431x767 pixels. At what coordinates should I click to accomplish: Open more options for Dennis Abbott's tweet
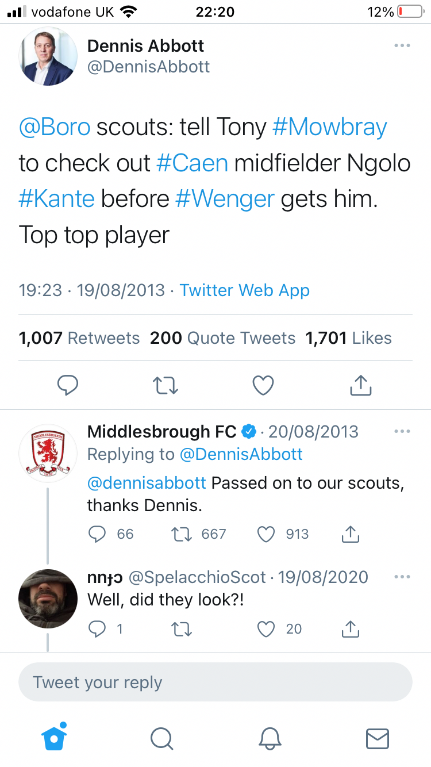click(402, 45)
